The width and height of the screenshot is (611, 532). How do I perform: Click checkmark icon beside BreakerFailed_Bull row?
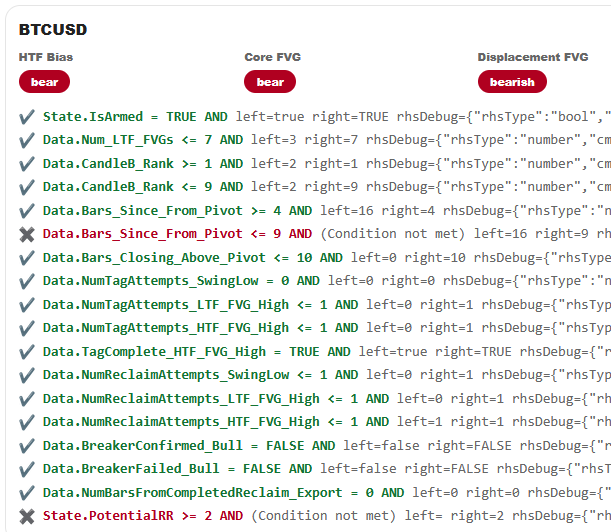(x=27, y=469)
